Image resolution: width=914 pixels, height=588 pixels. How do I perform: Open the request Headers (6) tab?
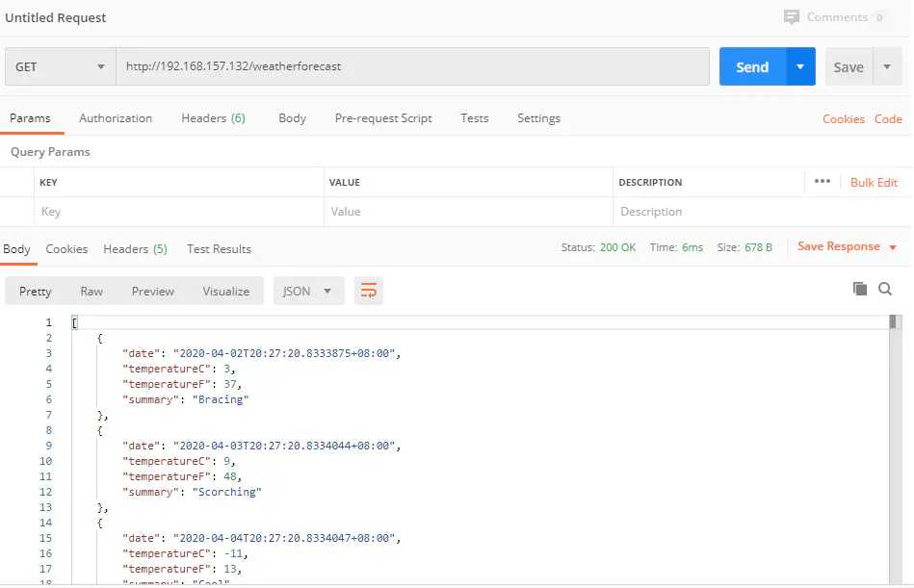click(214, 118)
